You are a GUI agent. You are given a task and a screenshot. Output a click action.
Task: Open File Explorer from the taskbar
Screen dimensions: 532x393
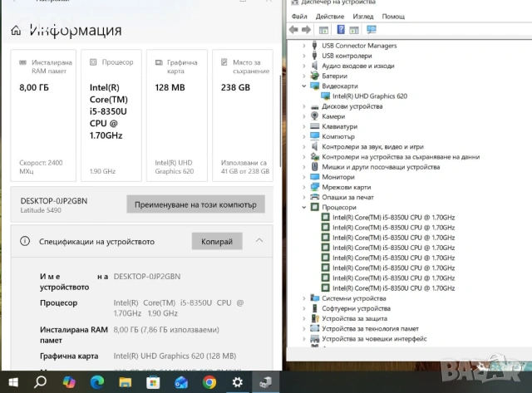126,382
